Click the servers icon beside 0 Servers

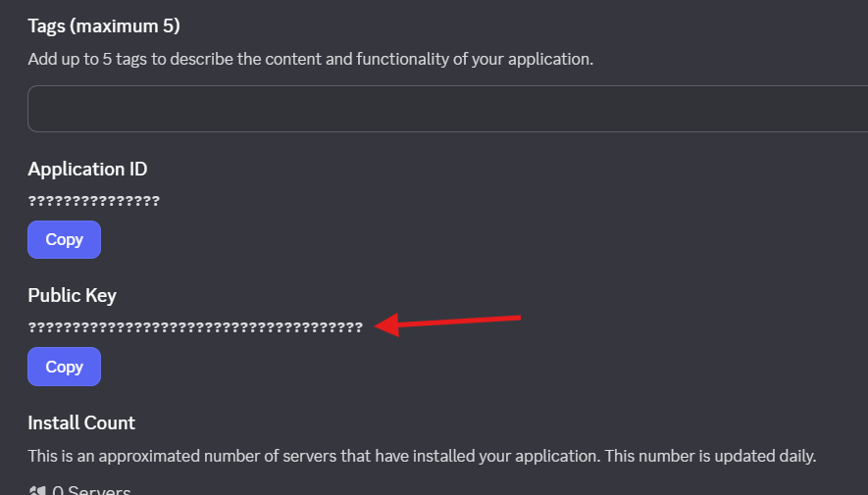(x=37, y=490)
